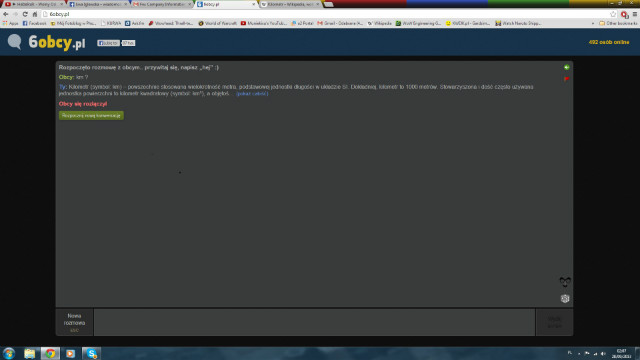Click the Facebook like button in header
The height and width of the screenshot is (360, 640).
pyautogui.click(x=108, y=43)
